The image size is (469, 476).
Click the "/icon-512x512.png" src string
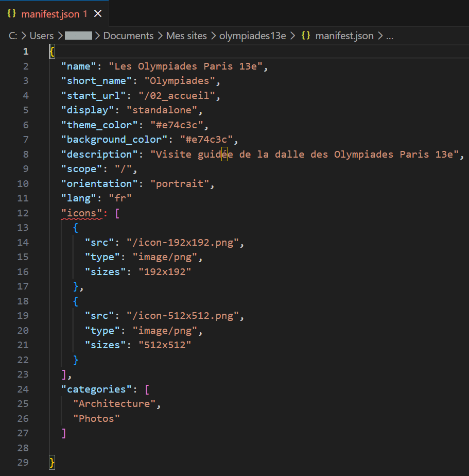click(x=185, y=316)
